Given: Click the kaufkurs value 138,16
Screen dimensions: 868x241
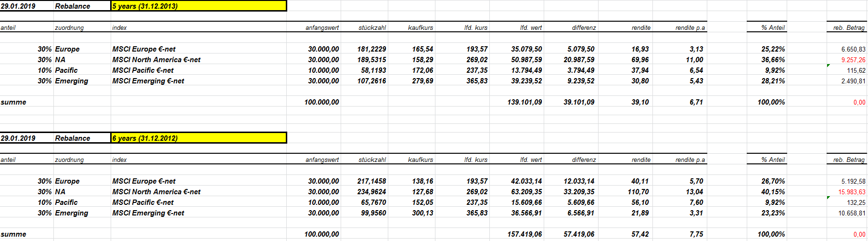Looking at the screenshot, I should pyautogui.click(x=422, y=181).
